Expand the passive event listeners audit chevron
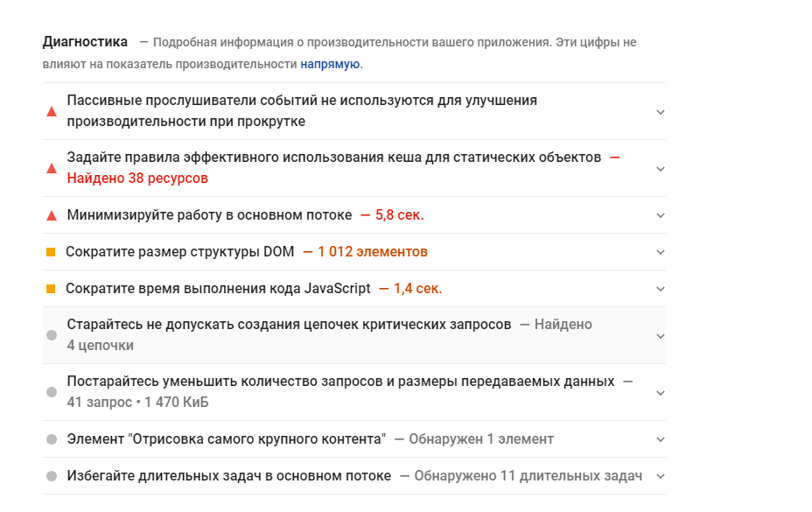Viewport: 812px width, 512px height. (x=661, y=112)
